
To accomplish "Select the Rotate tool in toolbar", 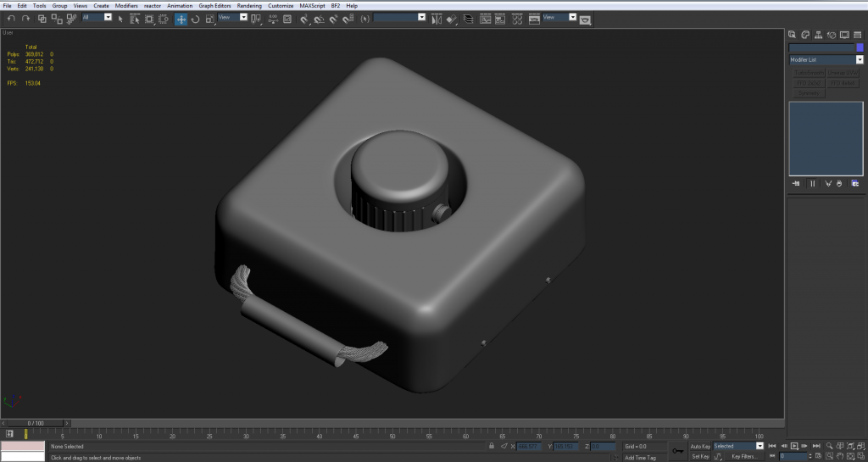I will tap(195, 18).
